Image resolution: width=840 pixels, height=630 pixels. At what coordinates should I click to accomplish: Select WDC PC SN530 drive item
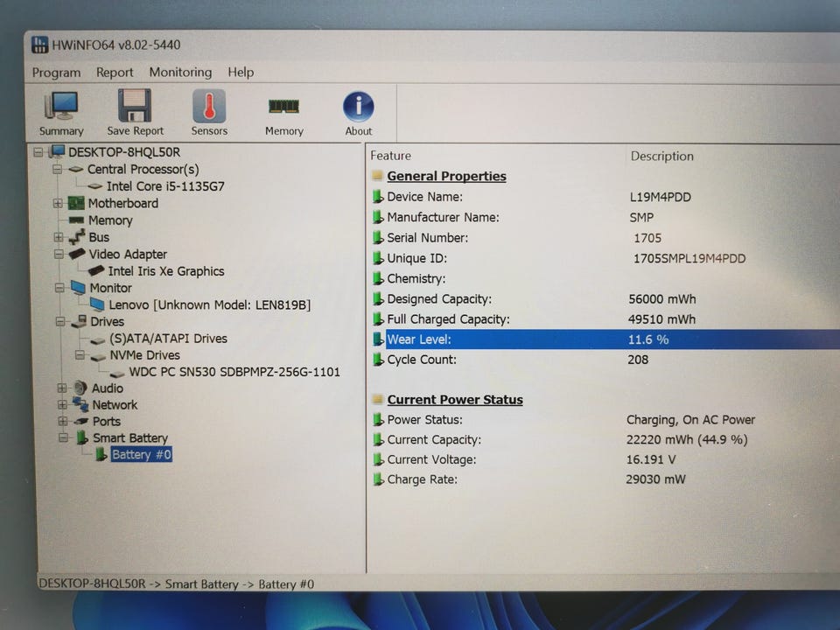[x=234, y=372]
